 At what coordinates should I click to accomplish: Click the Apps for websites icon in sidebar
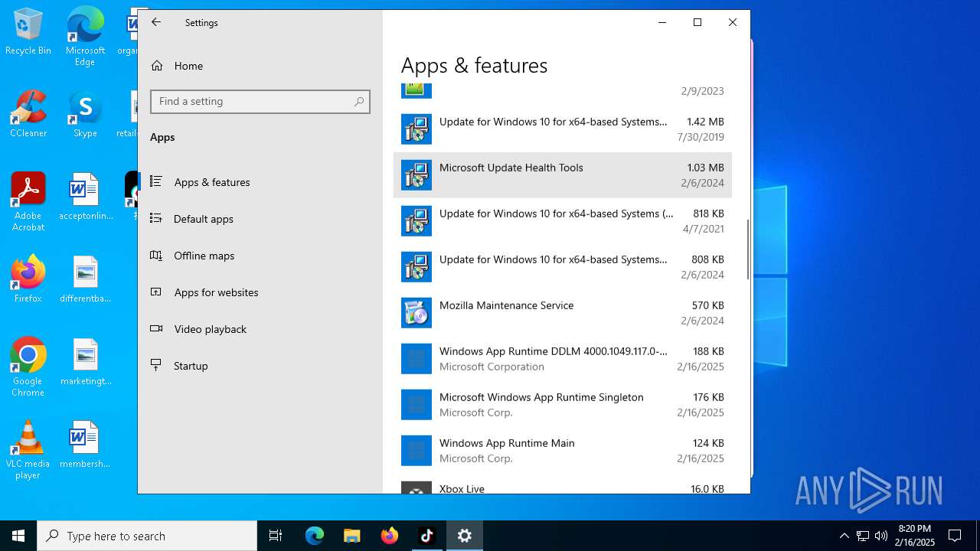click(156, 292)
